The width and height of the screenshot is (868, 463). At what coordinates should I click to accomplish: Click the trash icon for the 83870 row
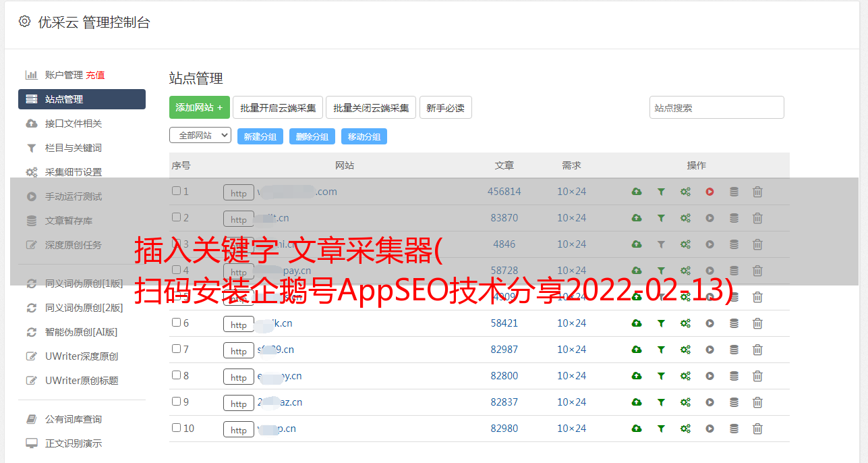pos(757,218)
